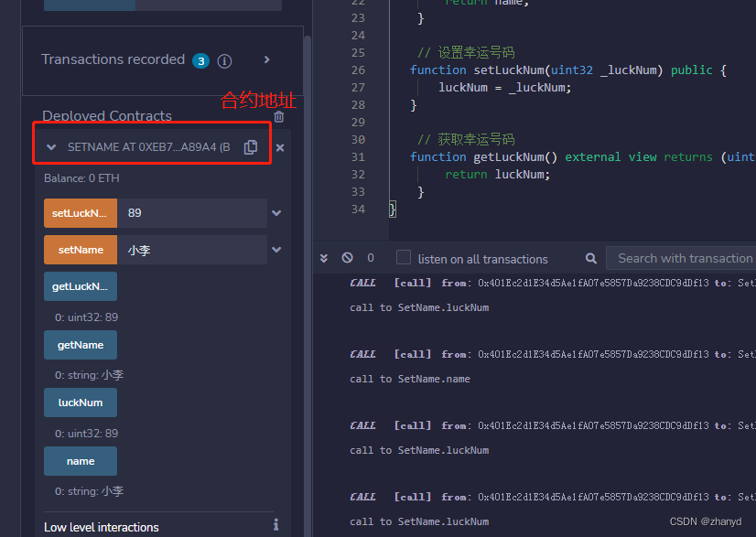Click the Deployed Contracts heading
The height and width of the screenshot is (537, 756).
pos(107,115)
